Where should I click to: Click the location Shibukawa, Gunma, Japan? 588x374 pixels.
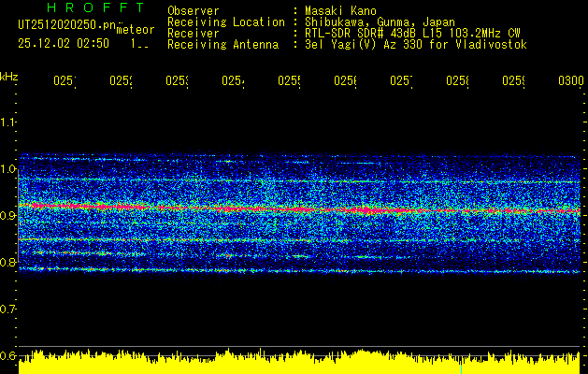[380, 22]
